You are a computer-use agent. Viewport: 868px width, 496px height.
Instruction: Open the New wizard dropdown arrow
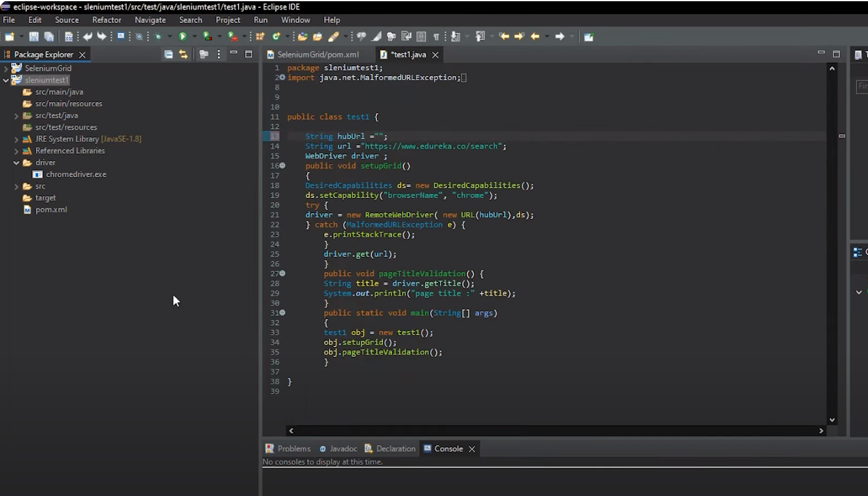click(x=21, y=36)
